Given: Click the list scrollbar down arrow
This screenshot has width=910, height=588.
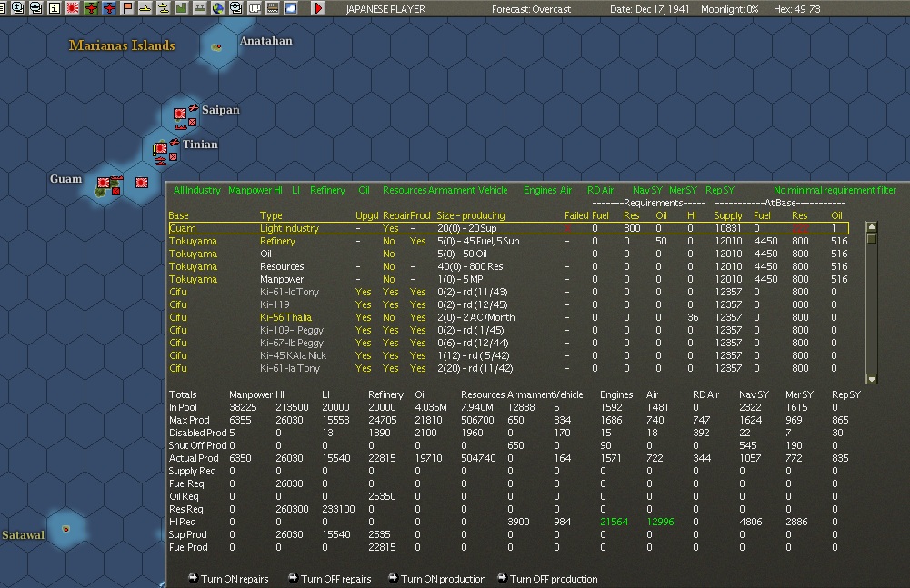Looking at the screenshot, I should (x=871, y=379).
